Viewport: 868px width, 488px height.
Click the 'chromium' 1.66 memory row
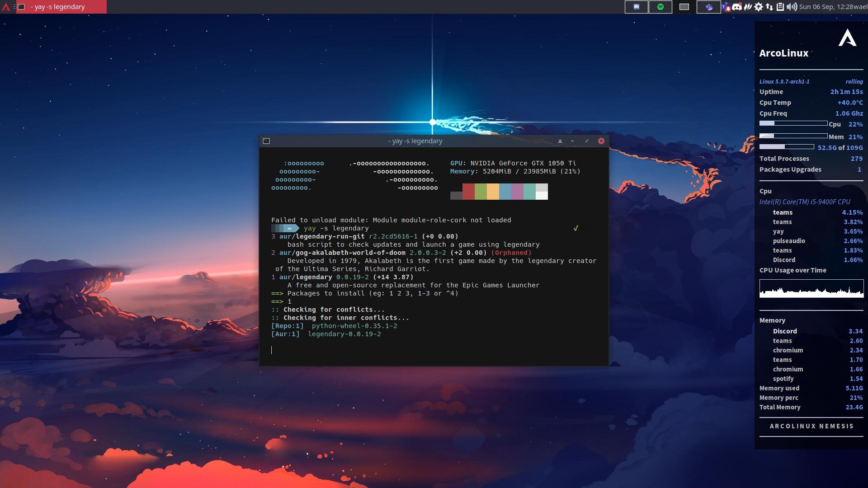click(817, 369)
